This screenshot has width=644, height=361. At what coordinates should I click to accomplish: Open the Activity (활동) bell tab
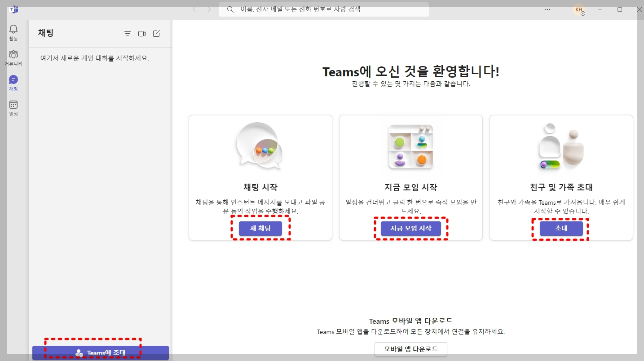(13, 33)
